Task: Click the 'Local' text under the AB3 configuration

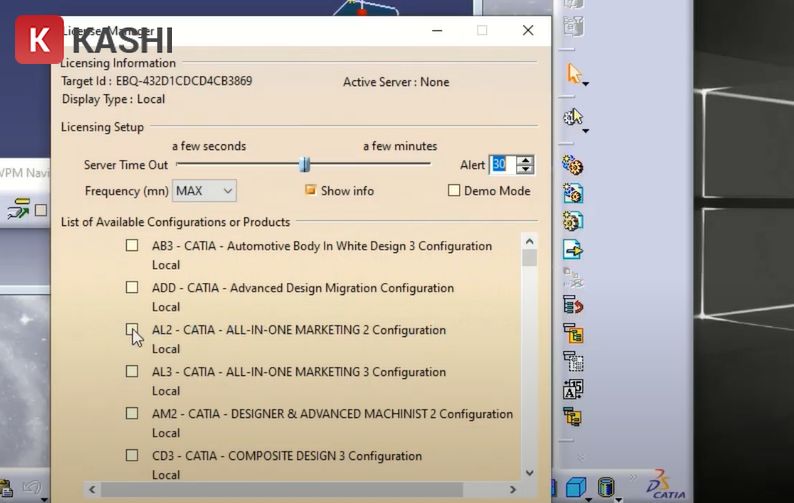Action: pos(166,265)
